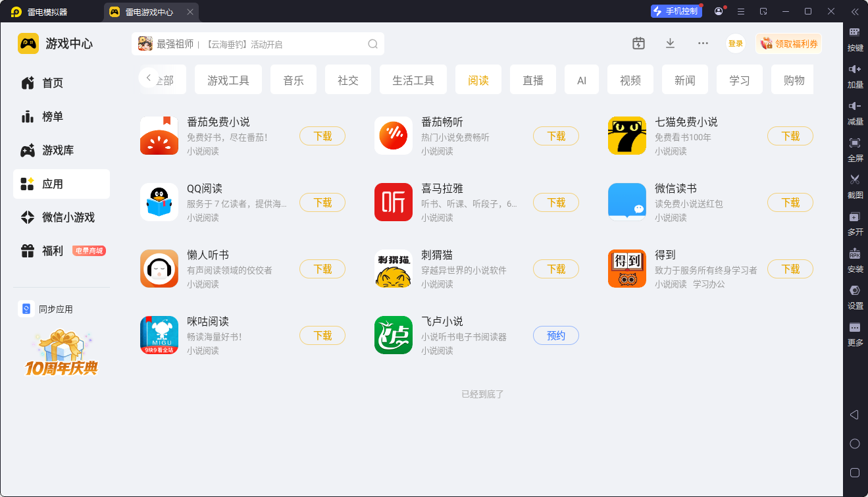Open the 榜单 rankings page
Image resolution: width=868 pixels, height=497 pixels.
(61, 117)
